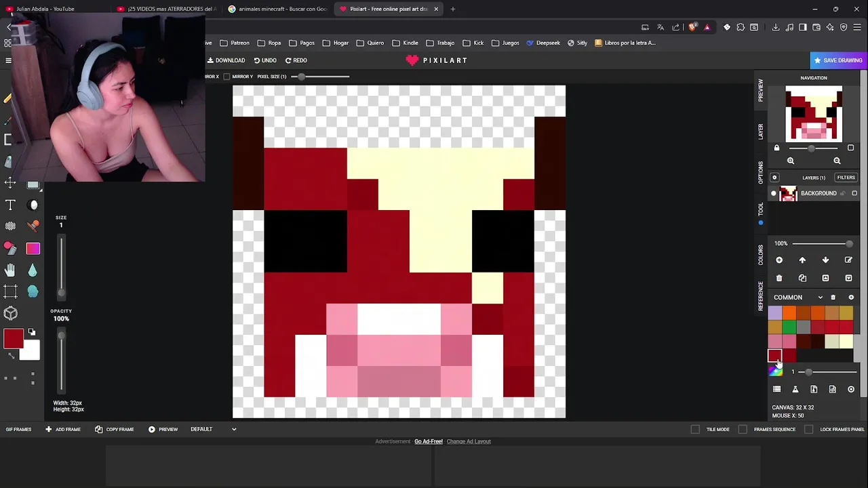Open the OPTIONS side tab
868x488 pixels.
(x=760, y=172)
